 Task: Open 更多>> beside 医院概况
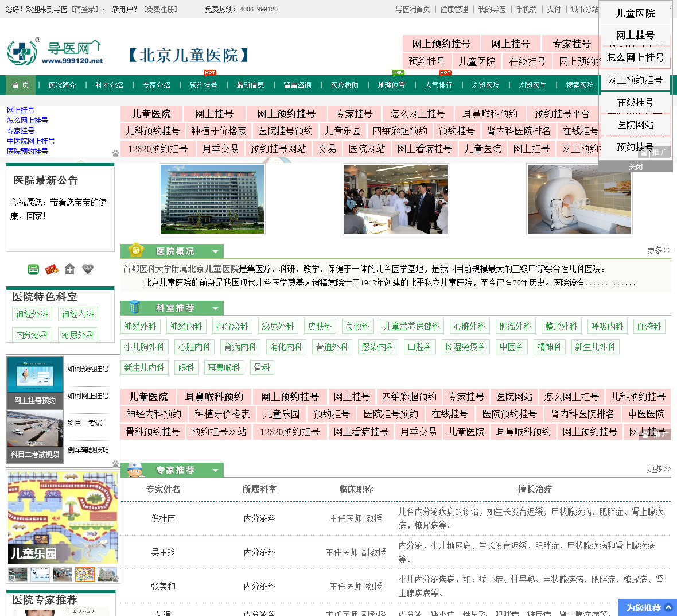tap(659, 250)
